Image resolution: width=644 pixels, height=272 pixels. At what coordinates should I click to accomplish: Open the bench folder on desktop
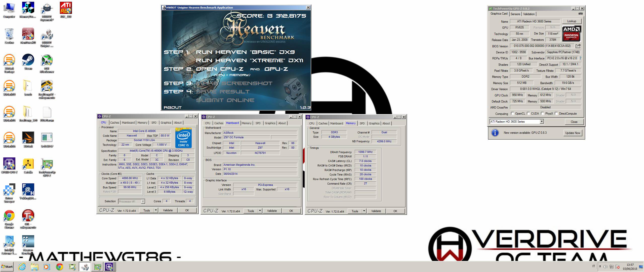pos(28,88)
